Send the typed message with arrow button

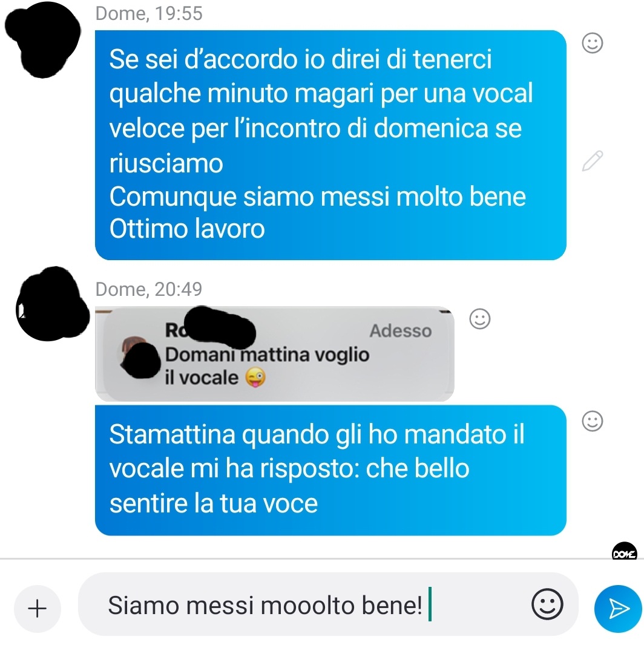[x=618, y=609]
